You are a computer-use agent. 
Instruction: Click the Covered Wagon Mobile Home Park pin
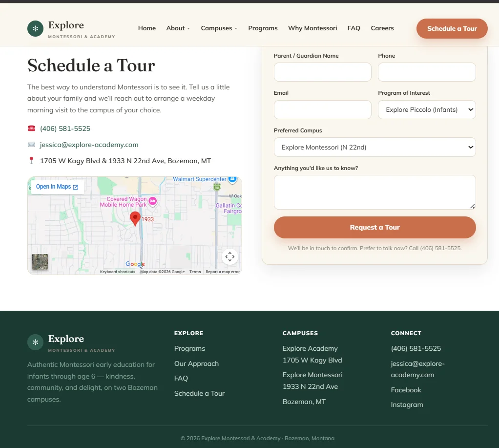point(153,201)
